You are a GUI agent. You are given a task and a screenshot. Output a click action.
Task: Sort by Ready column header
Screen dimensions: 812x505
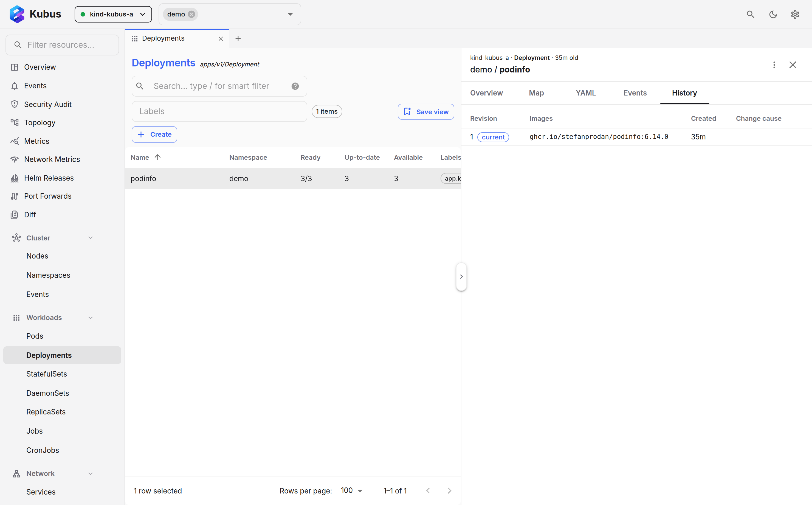[x=310, y=157]
